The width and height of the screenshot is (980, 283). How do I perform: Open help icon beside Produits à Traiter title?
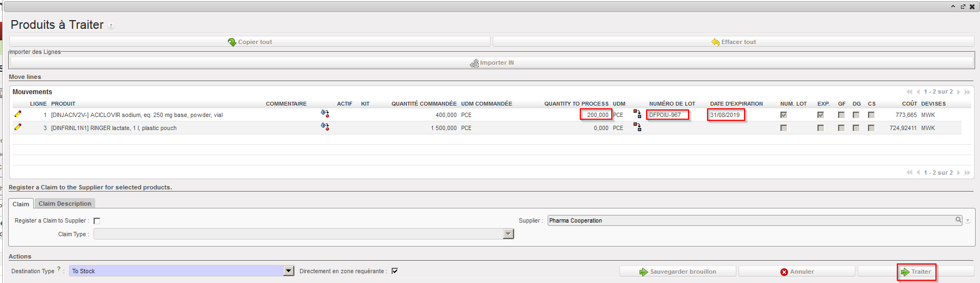(x=111, y=26)
